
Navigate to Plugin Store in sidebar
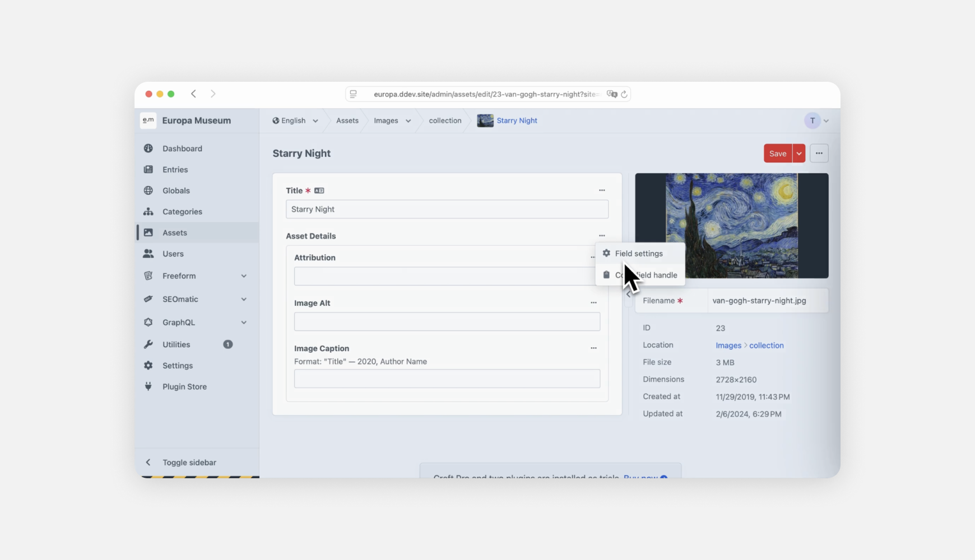[x=198, y=386]
